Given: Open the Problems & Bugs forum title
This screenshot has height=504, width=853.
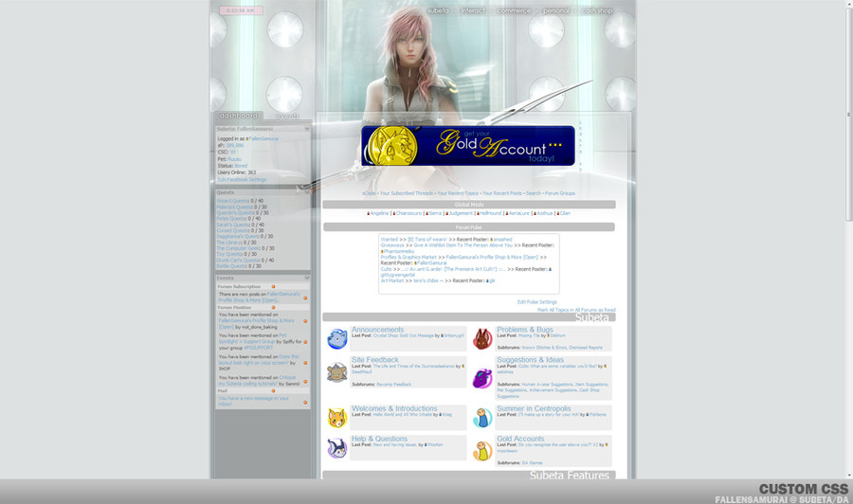Looking at the screenshot, I should pyautogui.click(x=525, y=330).
